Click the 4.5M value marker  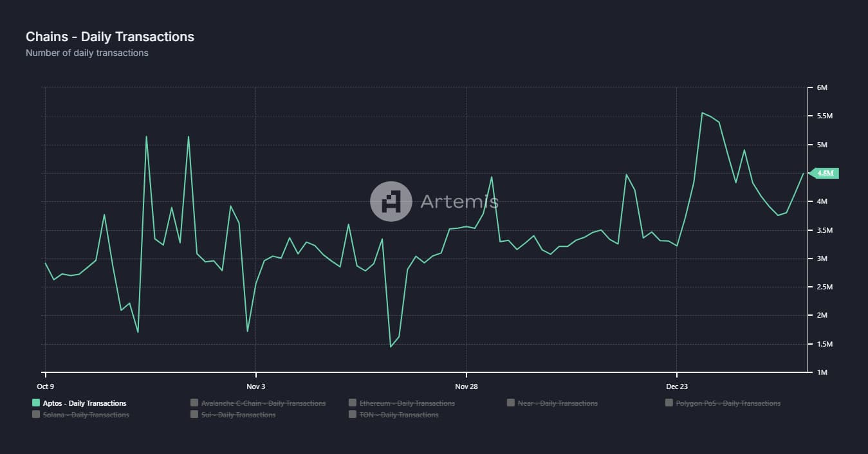coord(826,173)
